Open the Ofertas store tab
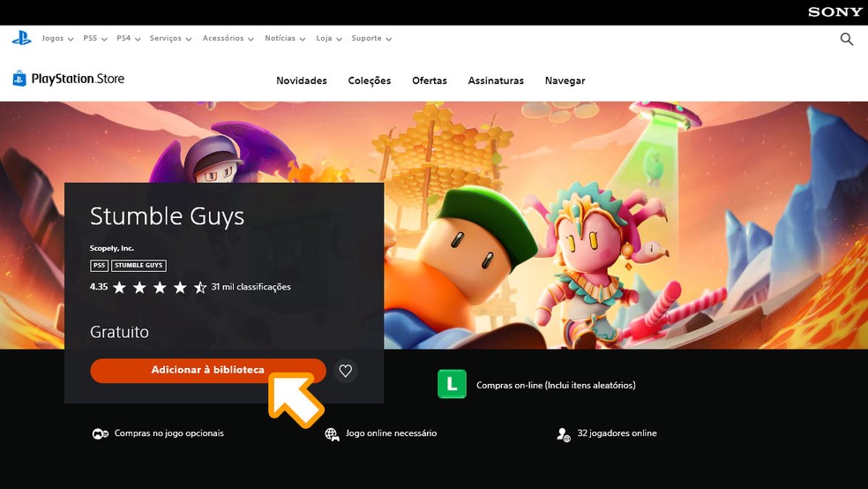868x489 pixels. pos(430,81)
